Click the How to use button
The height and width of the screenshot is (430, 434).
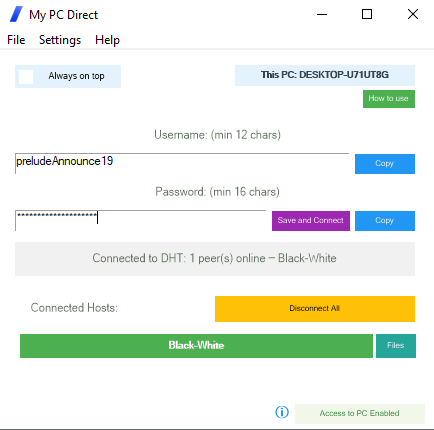point(389,99)
